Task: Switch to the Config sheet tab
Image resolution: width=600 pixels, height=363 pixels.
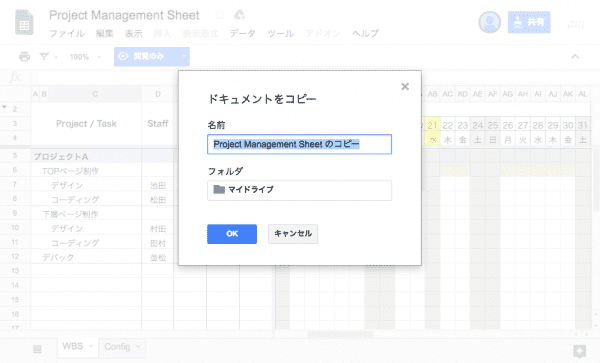Action: tap(117, 347)
